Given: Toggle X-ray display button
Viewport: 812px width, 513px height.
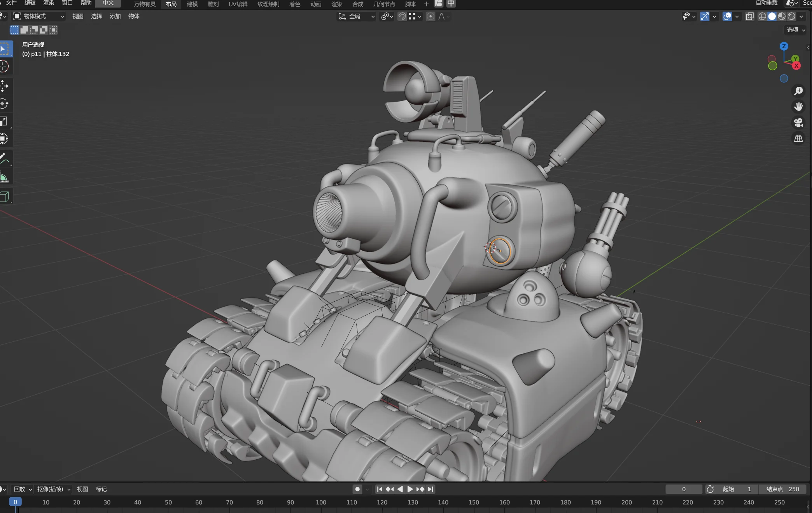Looking at the screenshot, I should [749, 16].
